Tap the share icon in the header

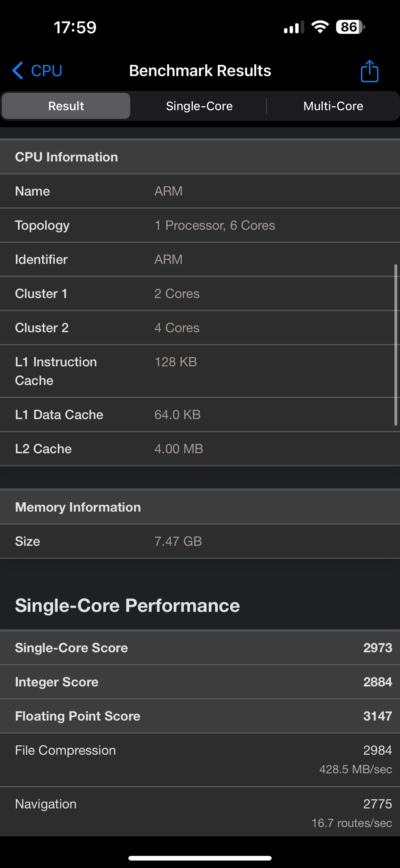click(x=369, y=71)
